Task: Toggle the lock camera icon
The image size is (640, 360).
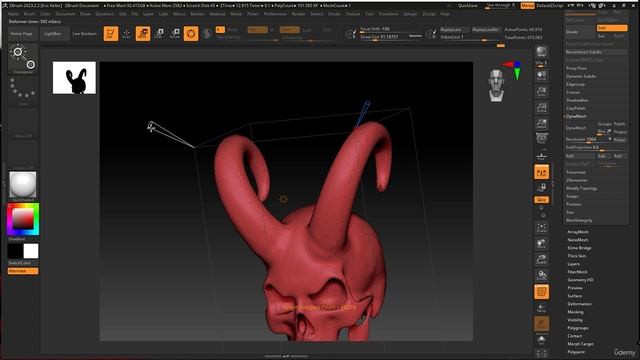Action: tap(542, 188)
